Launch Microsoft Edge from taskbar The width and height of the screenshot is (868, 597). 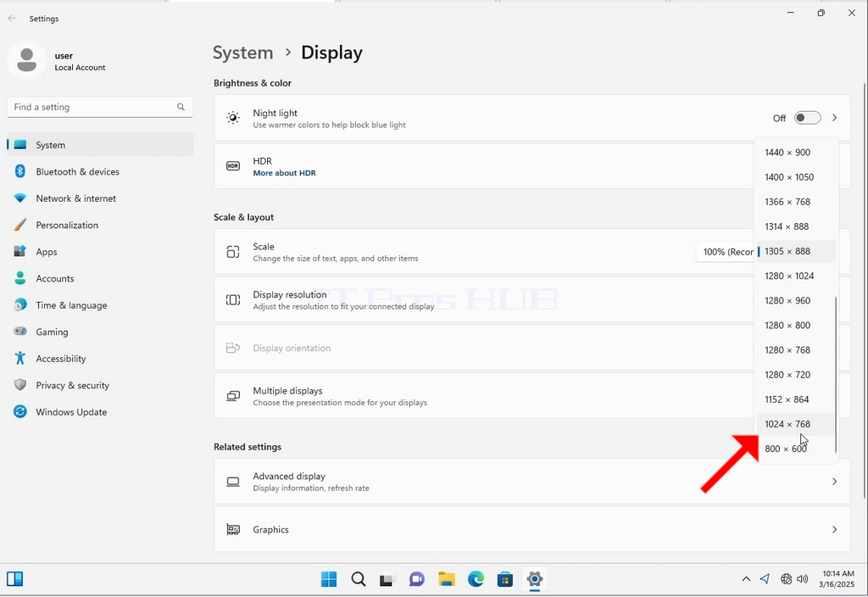point(476,579)
